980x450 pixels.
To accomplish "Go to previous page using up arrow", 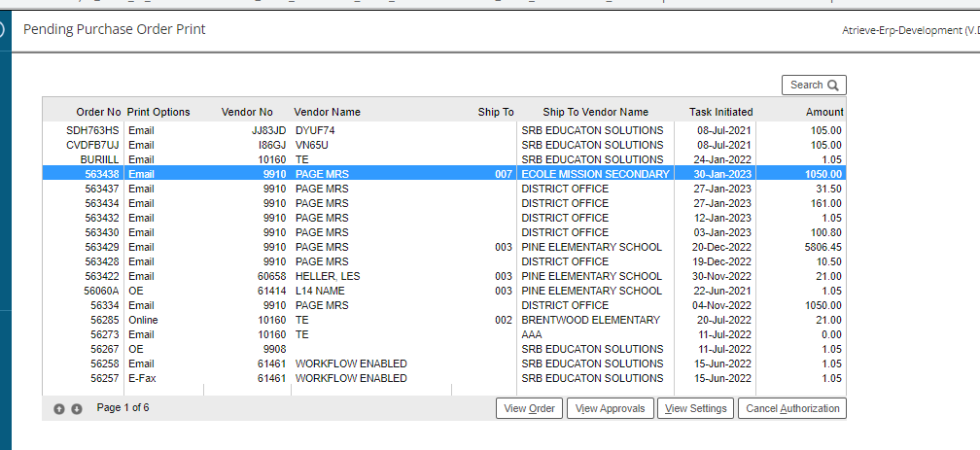I will click(x=59, y=409).
